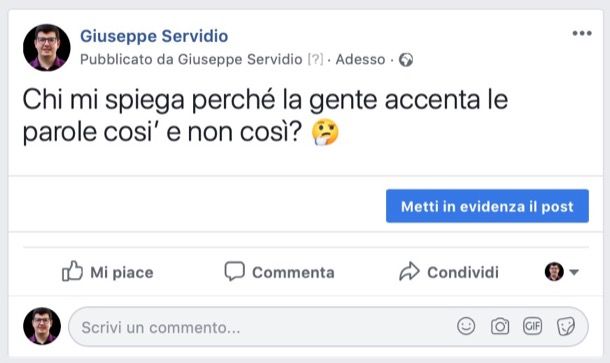Attach a photo using the camera icon

pos(500,326)
